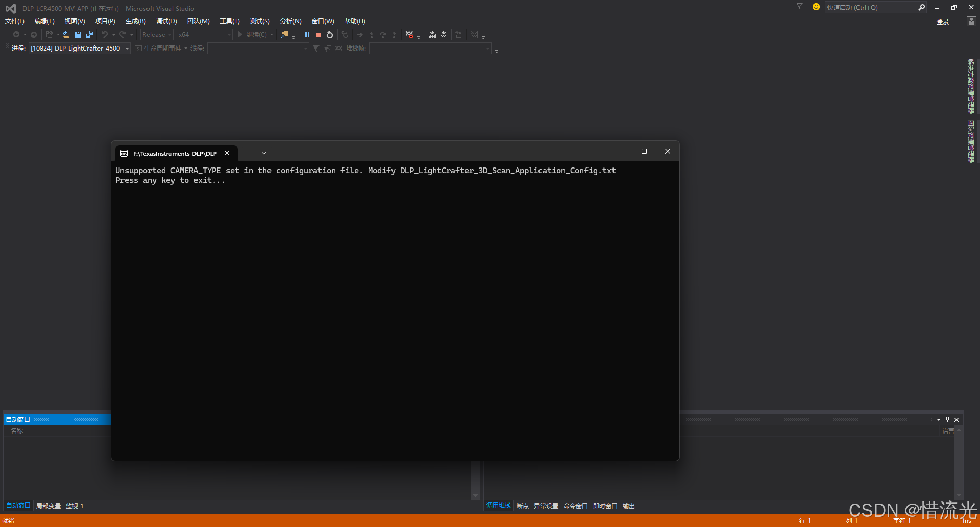Open the team explorer side tab
This screenshot has height=527, width=980.
click(x=971, y=141)
